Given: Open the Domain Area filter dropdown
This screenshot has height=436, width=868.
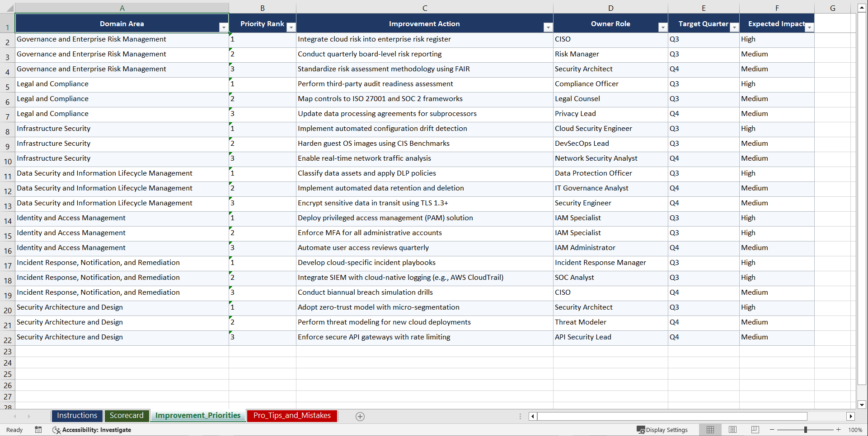Looking at the screenshot, I should tap(223, 27).
